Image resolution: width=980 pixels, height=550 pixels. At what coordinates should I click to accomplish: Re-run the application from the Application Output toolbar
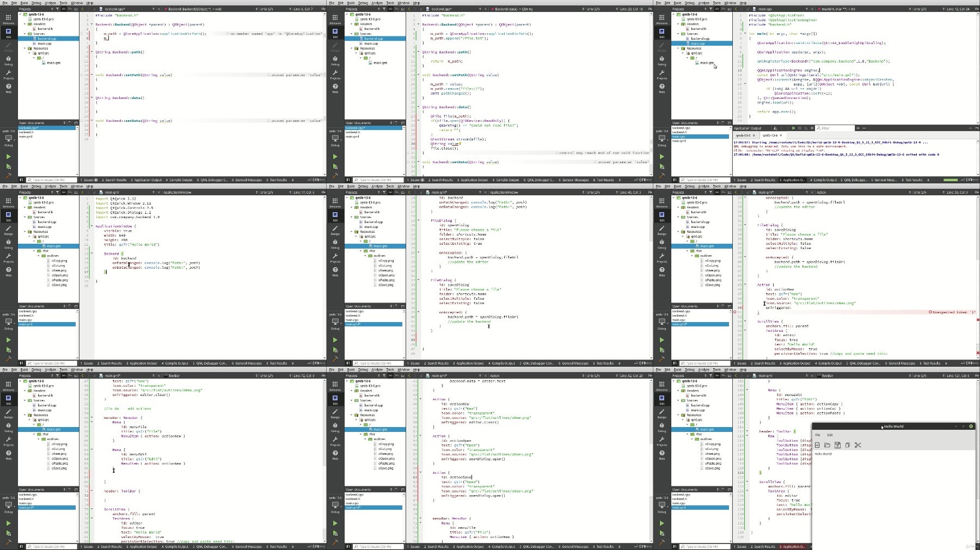[793, 128]
